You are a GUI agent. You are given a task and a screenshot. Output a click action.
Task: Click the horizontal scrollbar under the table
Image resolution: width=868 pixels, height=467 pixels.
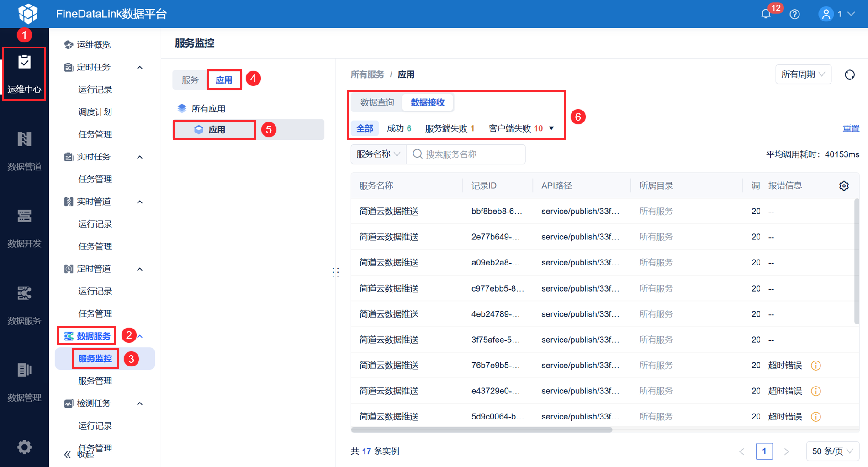[482, 430]
